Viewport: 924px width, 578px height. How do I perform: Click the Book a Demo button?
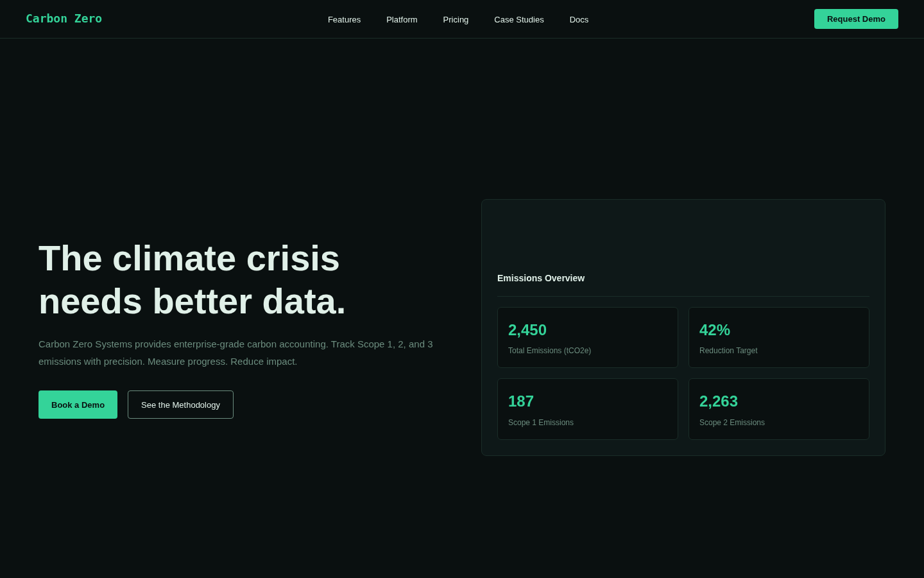[x=78, y=405]
